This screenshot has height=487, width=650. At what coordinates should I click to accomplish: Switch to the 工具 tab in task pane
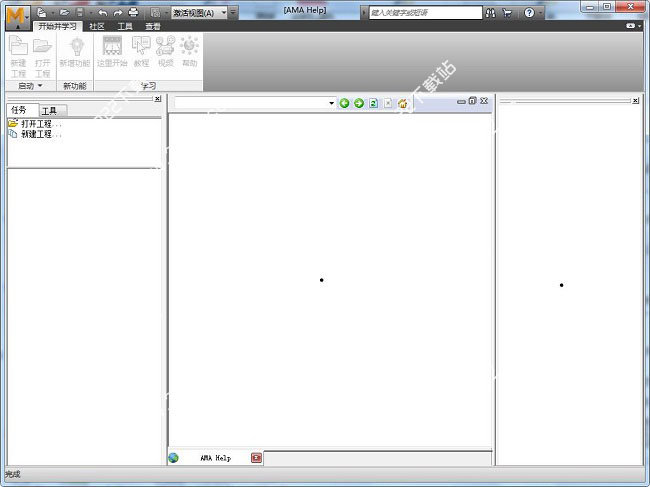(x=49, y=110)
